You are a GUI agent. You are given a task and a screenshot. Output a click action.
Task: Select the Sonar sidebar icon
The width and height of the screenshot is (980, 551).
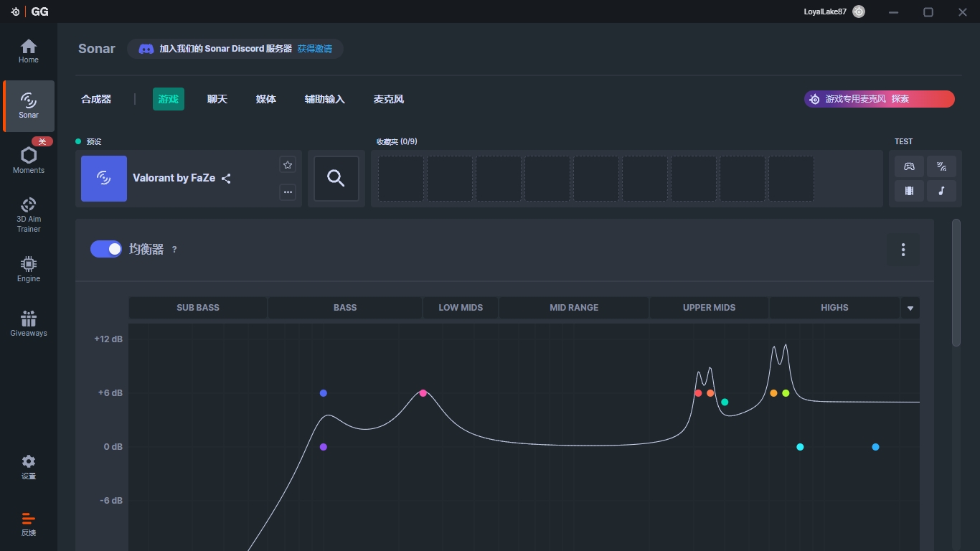point(29,105)
